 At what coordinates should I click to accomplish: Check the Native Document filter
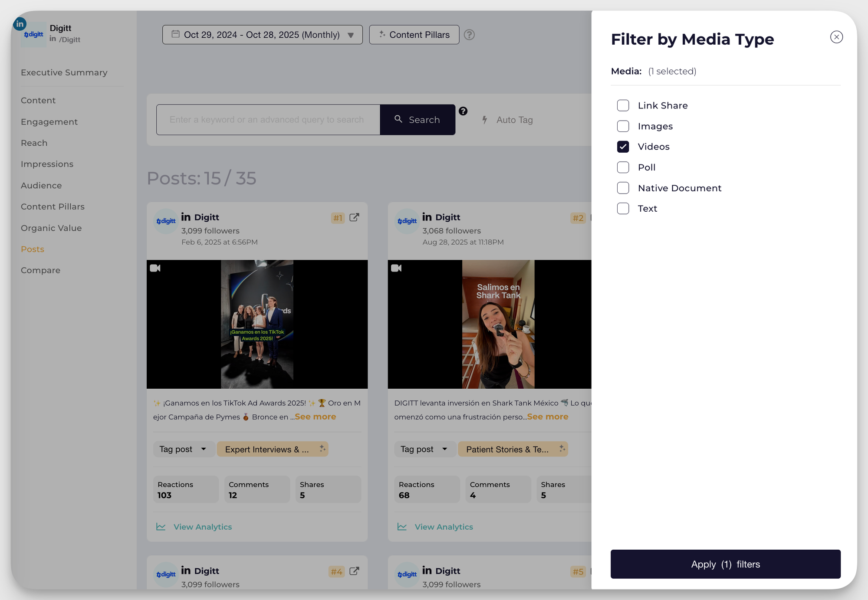click(x=623, y=188)
